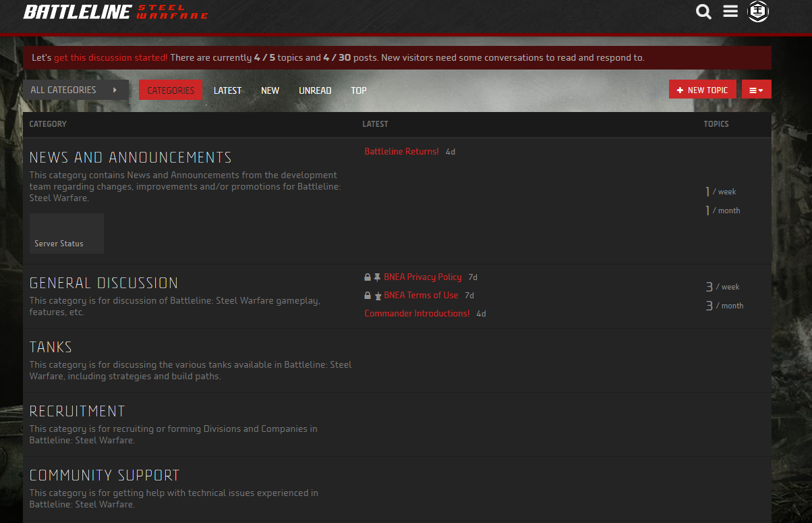The image size is (812, 523).
Task: Switch to the Latest tab
Action: point(227,90)
